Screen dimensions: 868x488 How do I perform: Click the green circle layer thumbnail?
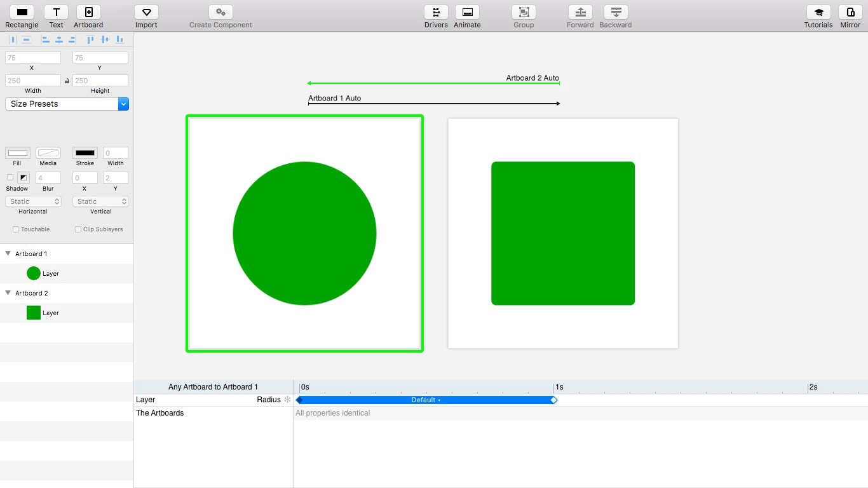34,273
